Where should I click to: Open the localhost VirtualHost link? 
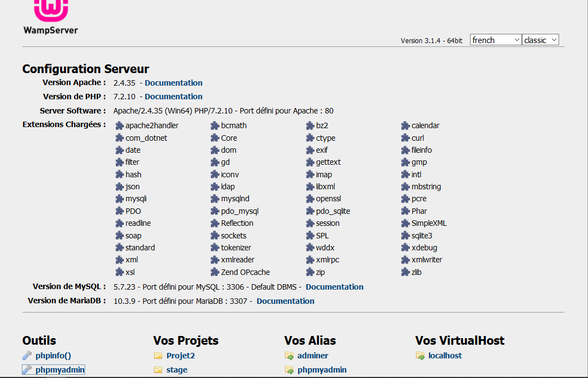pyautogui.click(x=445, y=356)
